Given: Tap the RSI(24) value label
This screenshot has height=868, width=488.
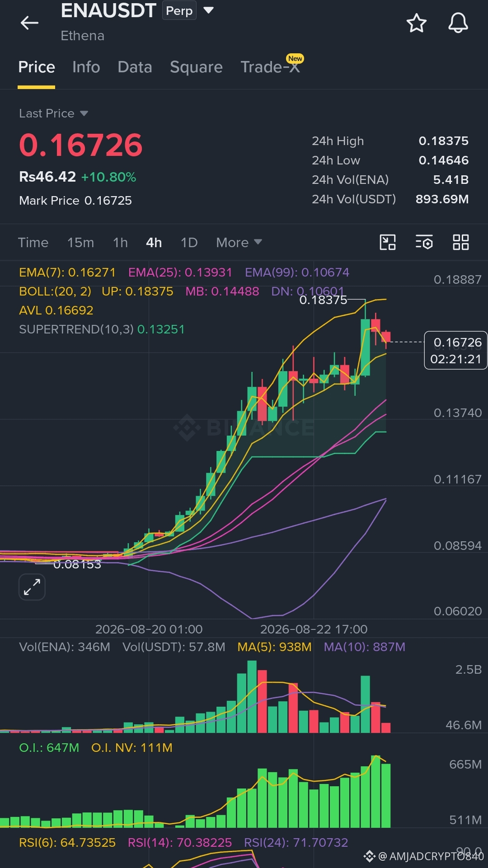Looking at the screenshot, I should [296, 843].
